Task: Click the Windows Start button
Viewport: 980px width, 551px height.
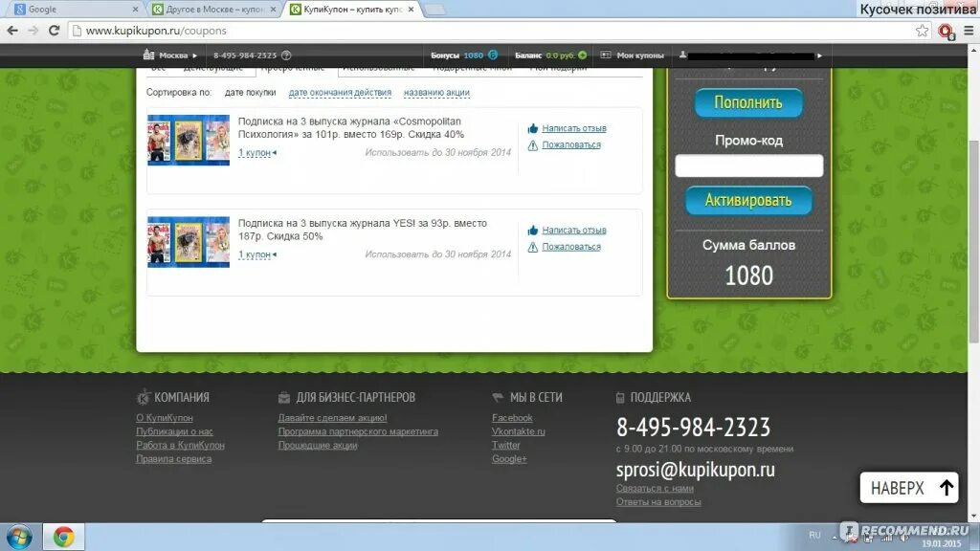Action: [19, 537]
